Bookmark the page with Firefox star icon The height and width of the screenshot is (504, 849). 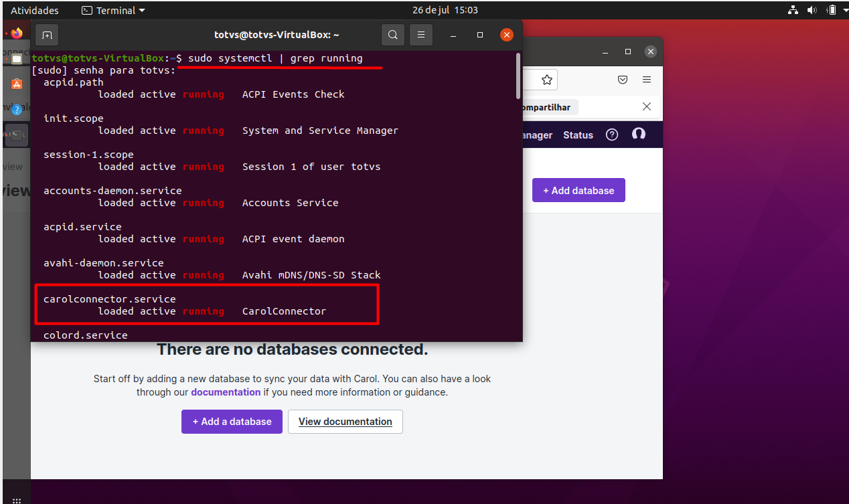[546, 80]
